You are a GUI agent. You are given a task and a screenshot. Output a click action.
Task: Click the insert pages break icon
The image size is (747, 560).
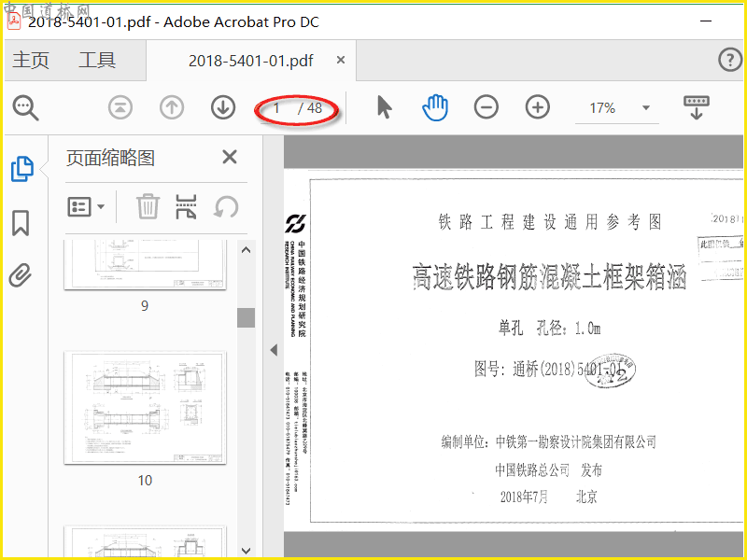[x=186, y=206]
